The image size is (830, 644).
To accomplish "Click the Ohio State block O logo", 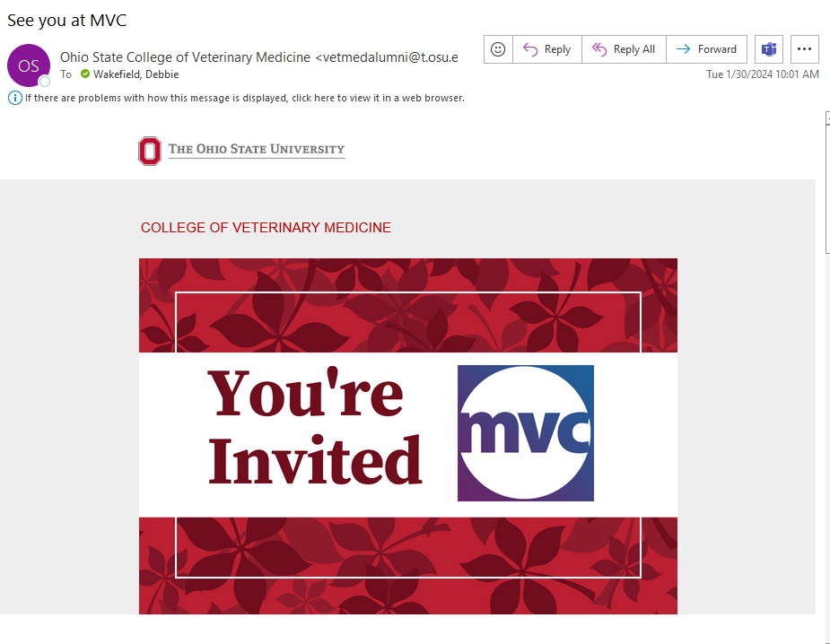I will pyautogui.click(x=150, y=150).
